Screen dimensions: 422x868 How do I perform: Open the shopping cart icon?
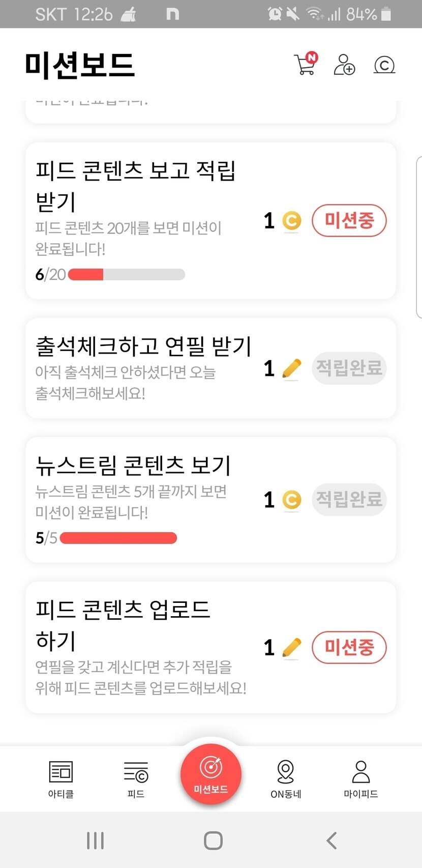click(306, 65)
